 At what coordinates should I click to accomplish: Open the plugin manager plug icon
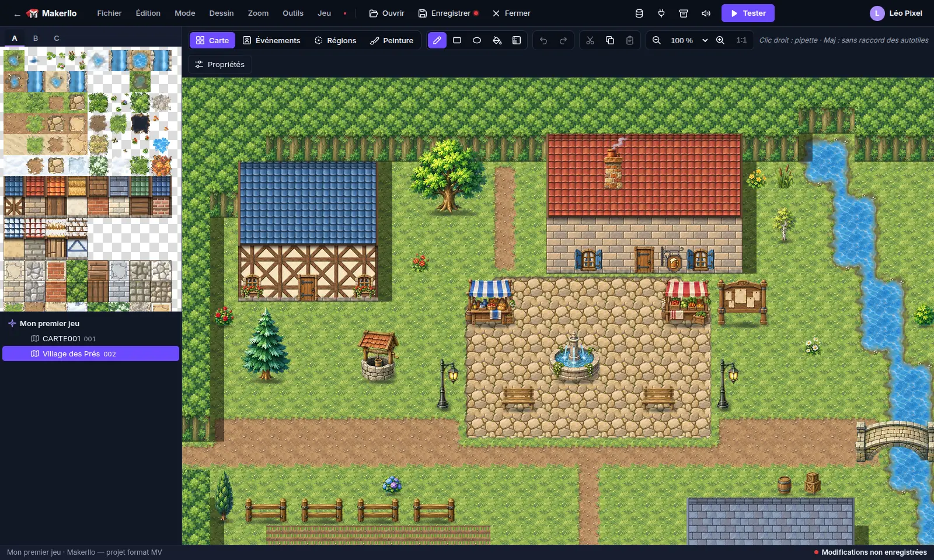coord(661,13)
